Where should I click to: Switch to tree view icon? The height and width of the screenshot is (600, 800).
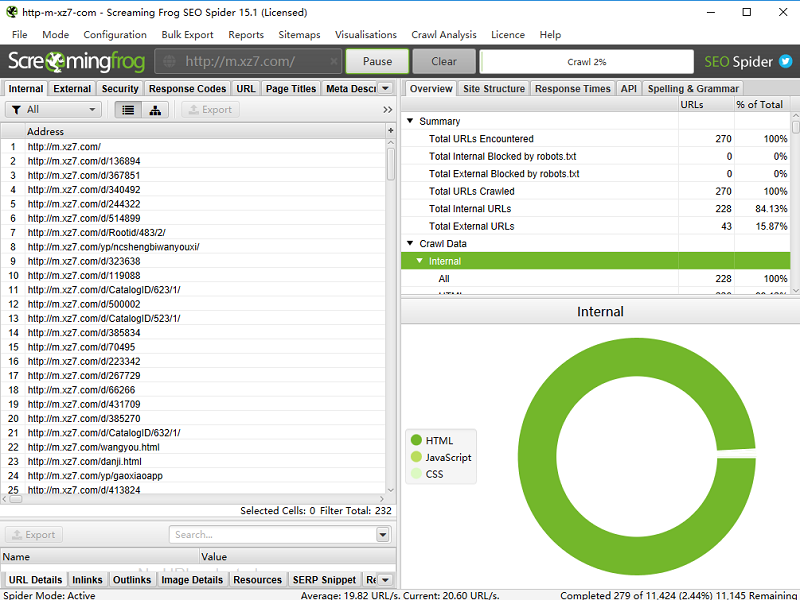[x=155, y=110]
